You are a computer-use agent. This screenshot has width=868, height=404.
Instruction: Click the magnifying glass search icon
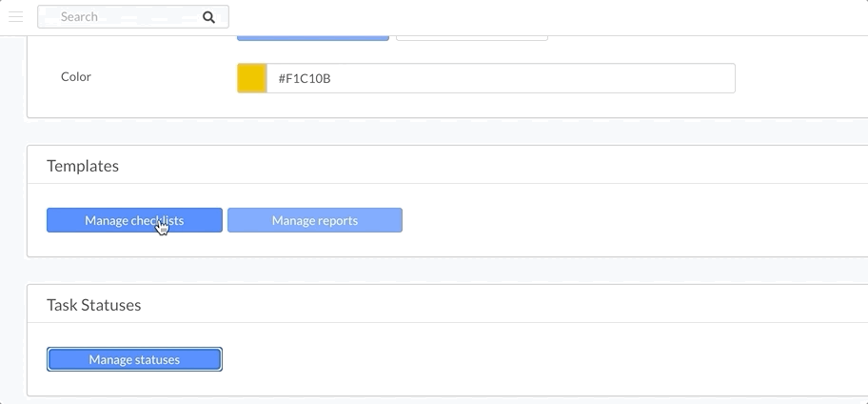tap(208, 17)
